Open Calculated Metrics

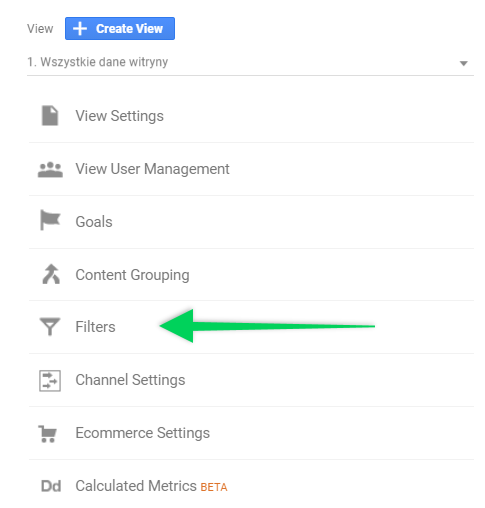coord(136,486)
